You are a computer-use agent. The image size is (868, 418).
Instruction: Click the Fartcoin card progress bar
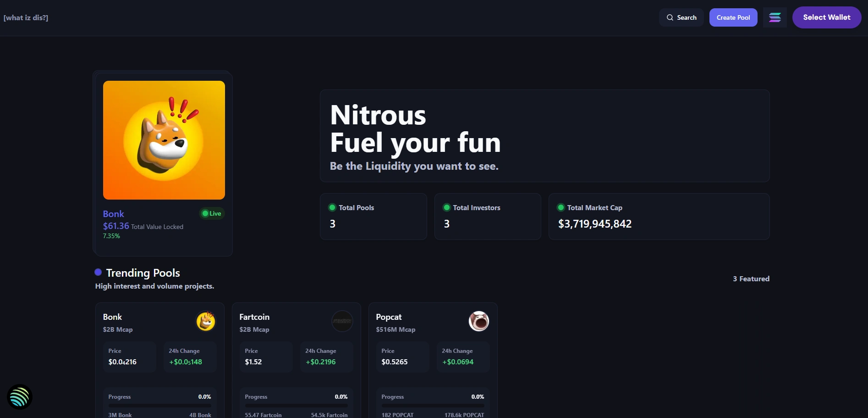pos(297,406)
